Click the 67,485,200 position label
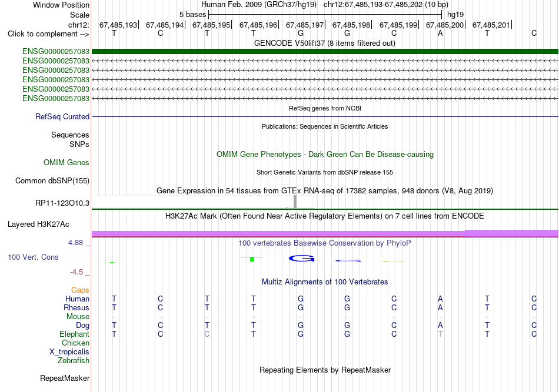This screenshot has height=392, width=559. (x=445, y=25)
